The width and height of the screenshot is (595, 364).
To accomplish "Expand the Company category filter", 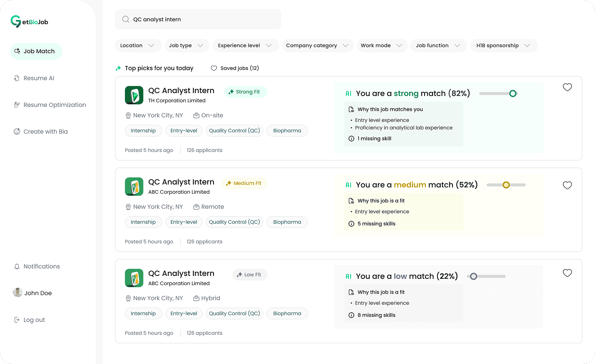I will [x=318, y=45].
